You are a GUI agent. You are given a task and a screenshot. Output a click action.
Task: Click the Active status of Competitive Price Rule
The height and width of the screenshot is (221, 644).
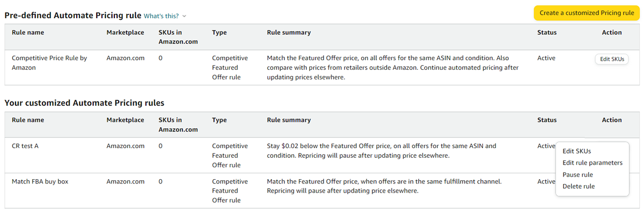click(546, 58)
